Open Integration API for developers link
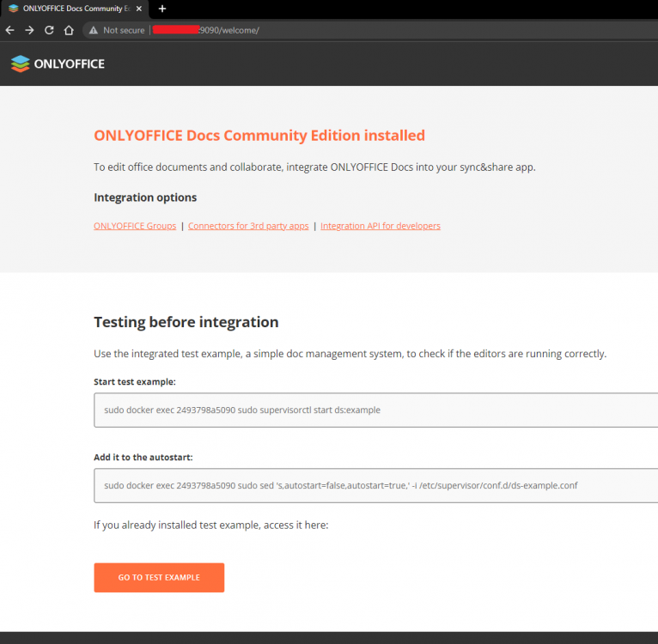 (x=381, y=226)
